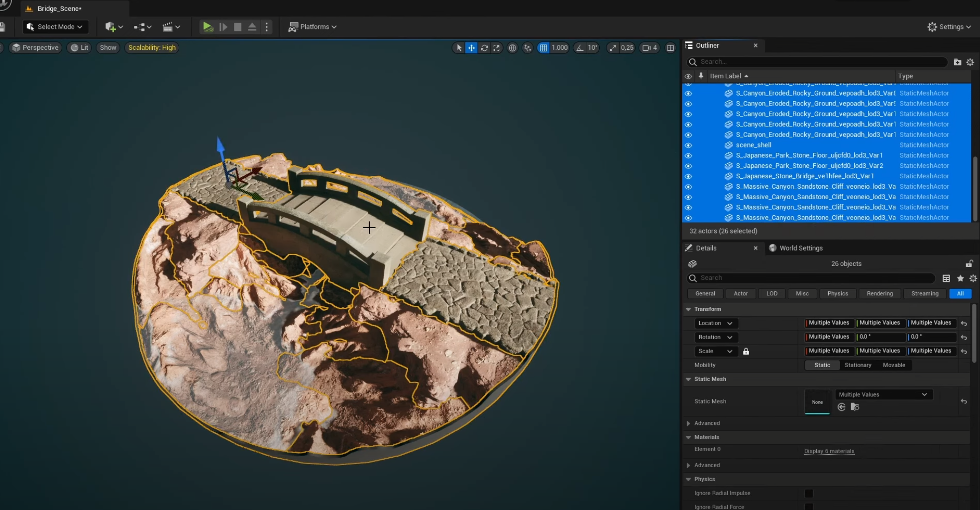Open the add content cube dropdown
980x510 pixels.
coord(114,27)
